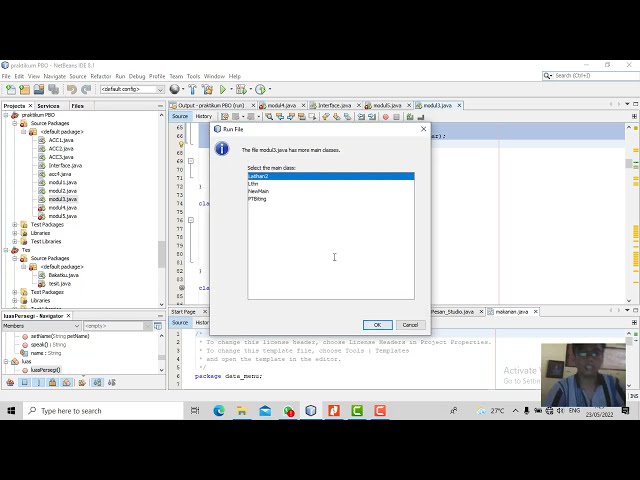
Task: Click the Windows Start button
Action: coord(11,411)
